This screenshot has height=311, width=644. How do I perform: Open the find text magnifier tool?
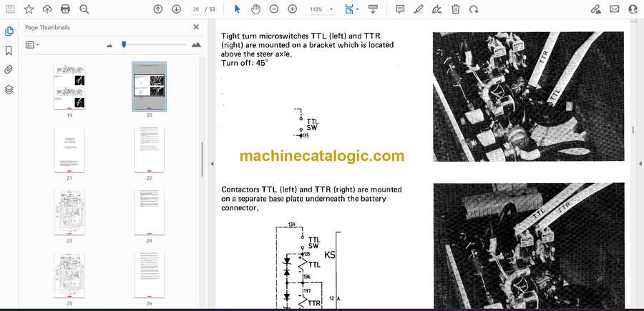[x=84, y=9]
